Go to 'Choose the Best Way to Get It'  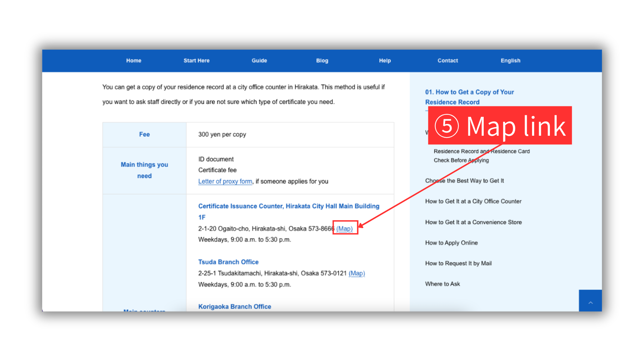pos(464,180)
